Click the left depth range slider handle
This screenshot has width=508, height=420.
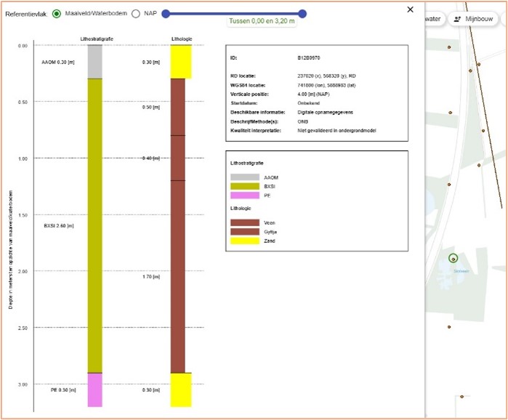tap(166, 14)
